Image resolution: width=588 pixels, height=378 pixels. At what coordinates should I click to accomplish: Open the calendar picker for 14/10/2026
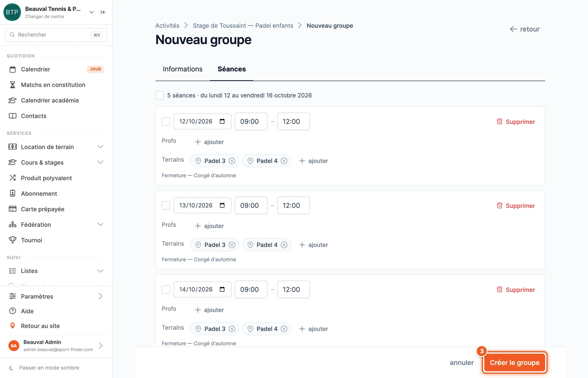coord(222,289)
